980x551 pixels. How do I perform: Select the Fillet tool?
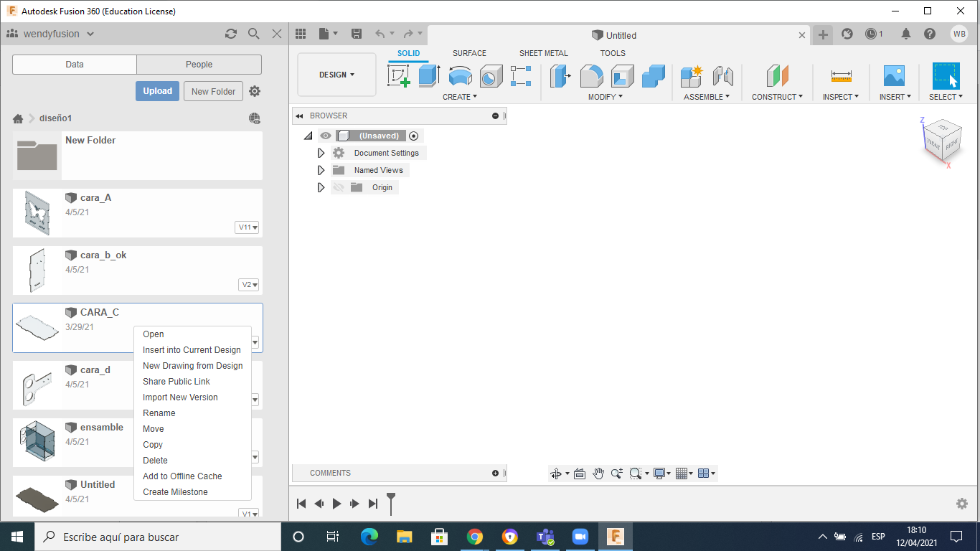click(591, 76)
